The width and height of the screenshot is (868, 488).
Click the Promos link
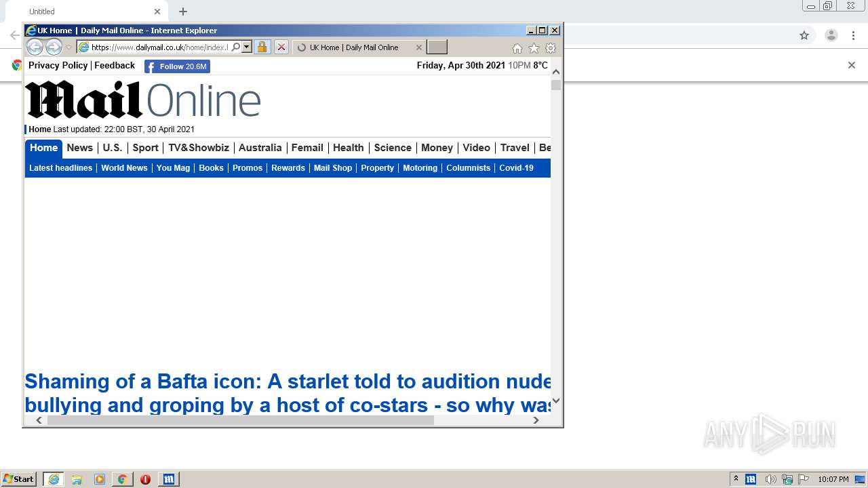[x=248, y=168]
